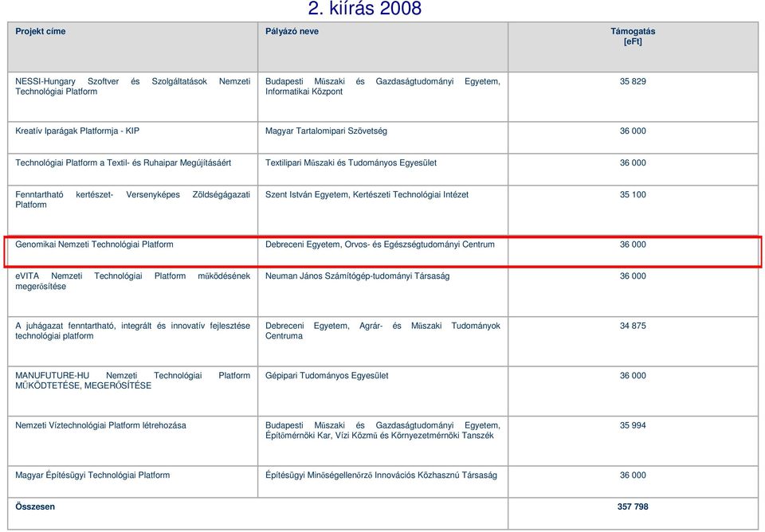Select the 36 000 amount in the MANUFUTURE-HU row

[x=633, y=375]
